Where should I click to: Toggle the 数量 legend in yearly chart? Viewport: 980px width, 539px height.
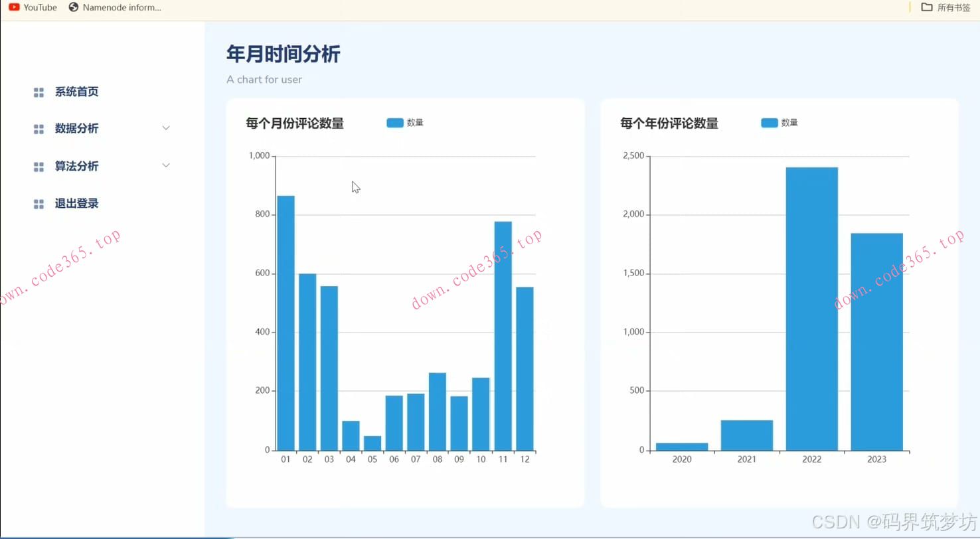[779, 123]
